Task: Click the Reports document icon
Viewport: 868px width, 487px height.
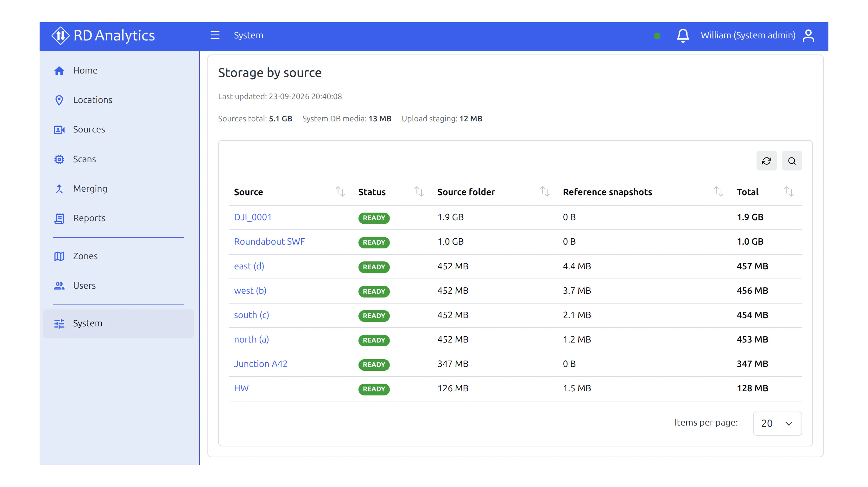Action: pyautogui.click(x=59, y=219)
